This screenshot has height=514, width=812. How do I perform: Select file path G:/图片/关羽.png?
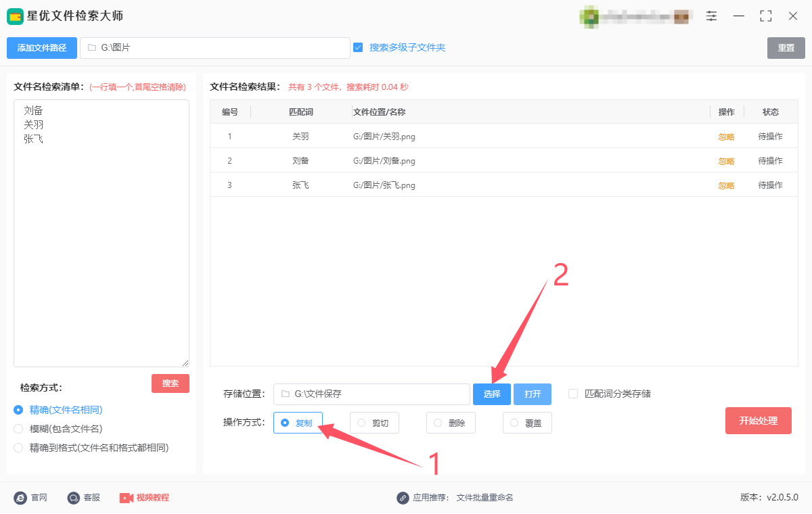click(384, 137)
